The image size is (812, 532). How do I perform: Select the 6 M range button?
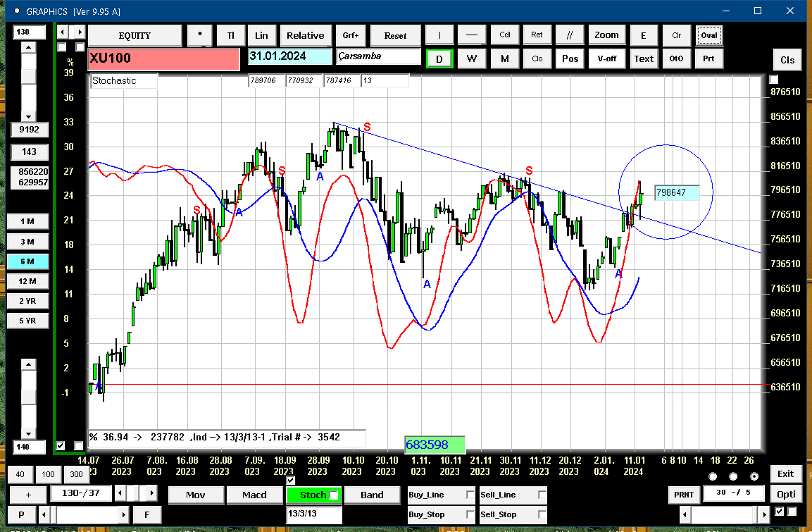click(27, 261)
